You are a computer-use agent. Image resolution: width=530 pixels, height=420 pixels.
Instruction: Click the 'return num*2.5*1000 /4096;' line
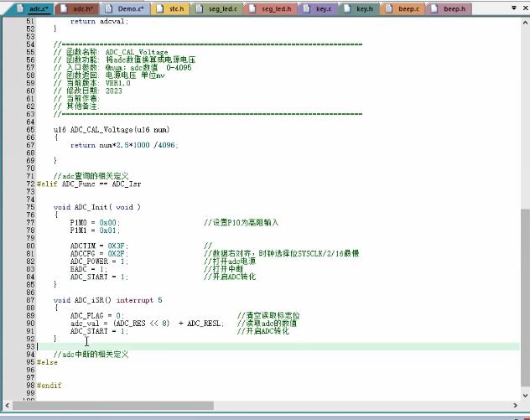point(124,145)
